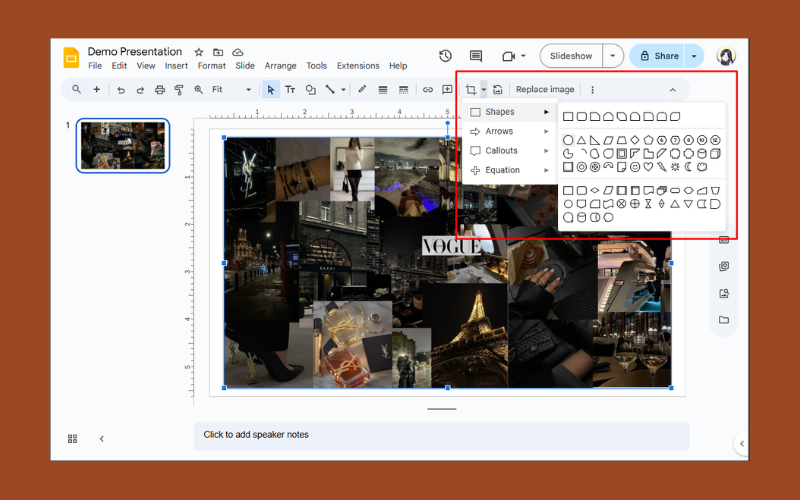Pick the heart shape mask

coord(648,167)
